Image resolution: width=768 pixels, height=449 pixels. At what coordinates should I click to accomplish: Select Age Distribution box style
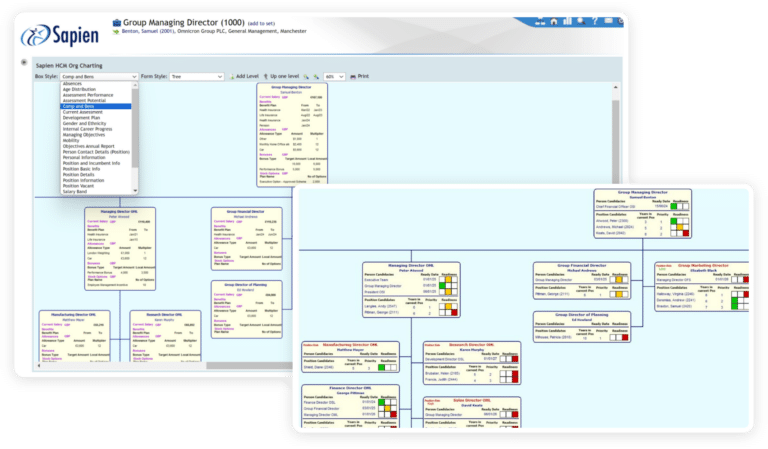tap(96, 90)
